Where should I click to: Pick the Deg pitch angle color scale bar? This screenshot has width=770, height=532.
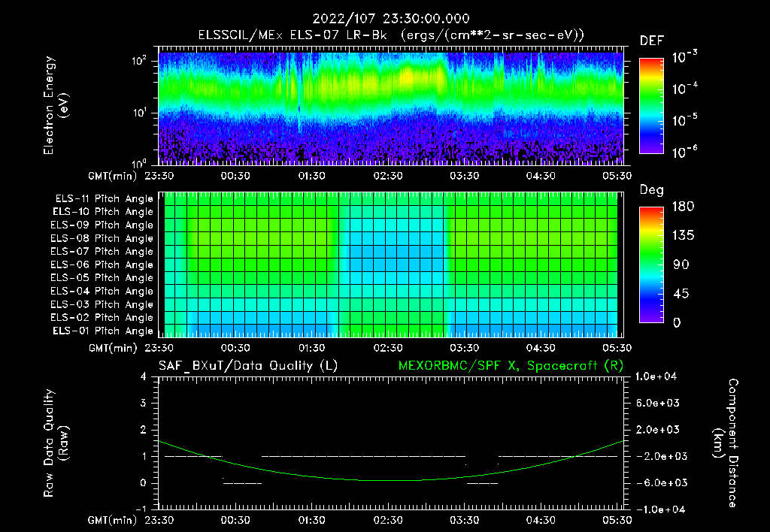[651, 264]
